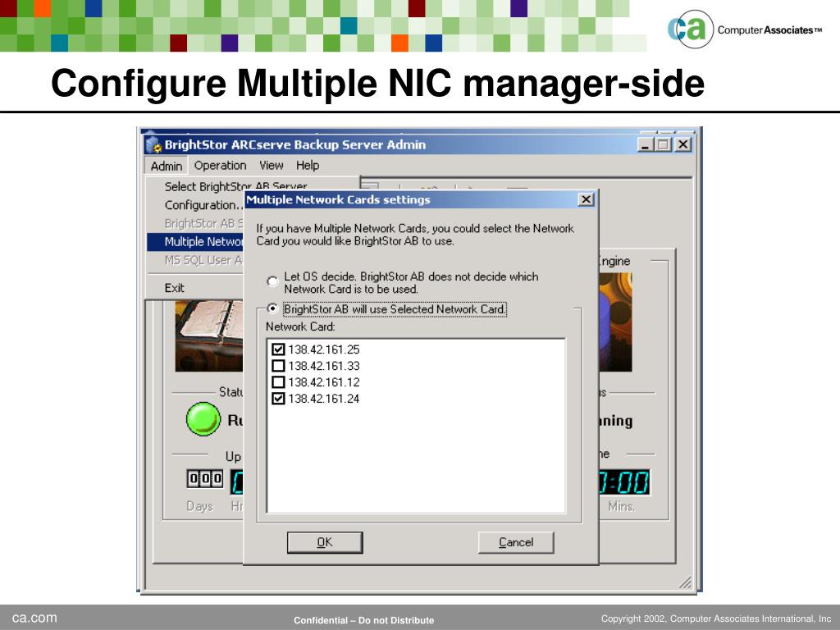Open the Admin menu
Viewport: 840px width, 630px height.
tap(167, 166)
